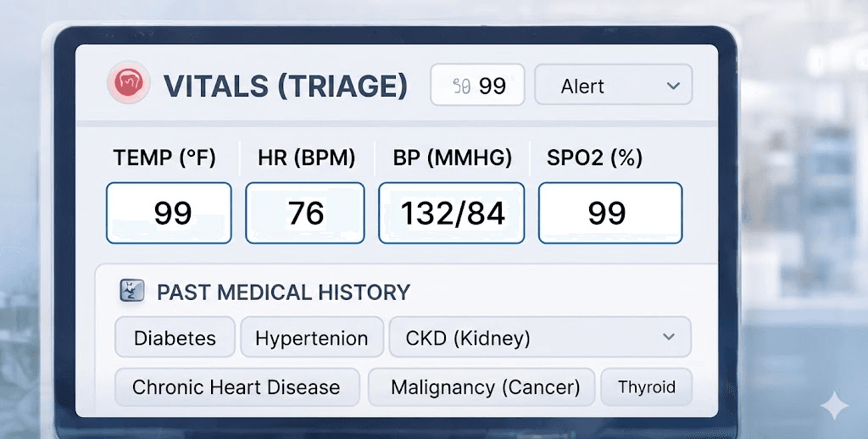
Task: Click the VITALS (TRIAGE) heading
Action: tap(285, 86)
